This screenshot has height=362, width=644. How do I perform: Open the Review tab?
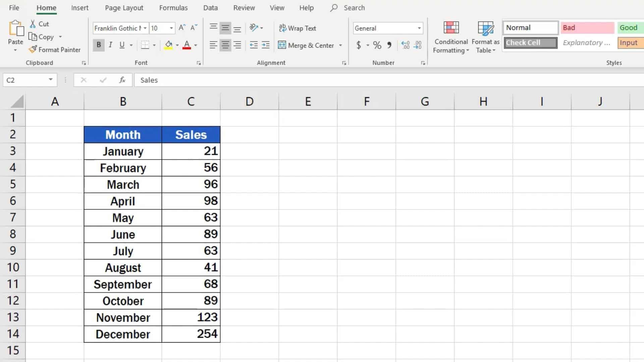click(x=244, y=7)
